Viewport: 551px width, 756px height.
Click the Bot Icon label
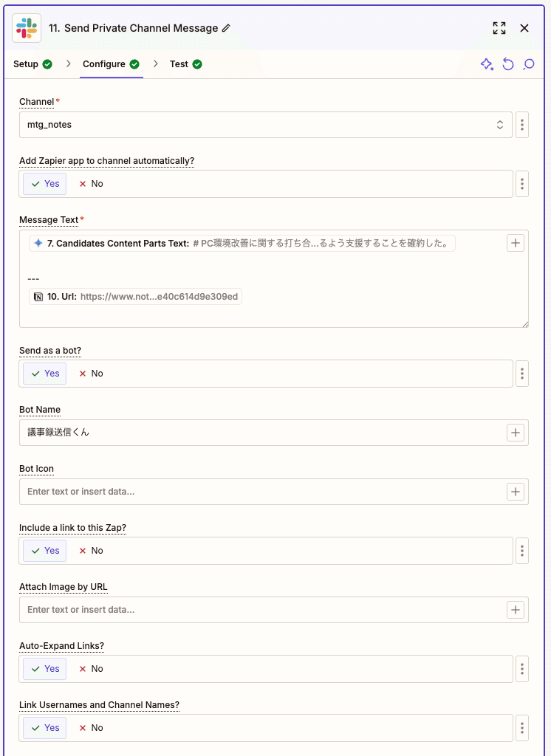[x=36, y=468]
